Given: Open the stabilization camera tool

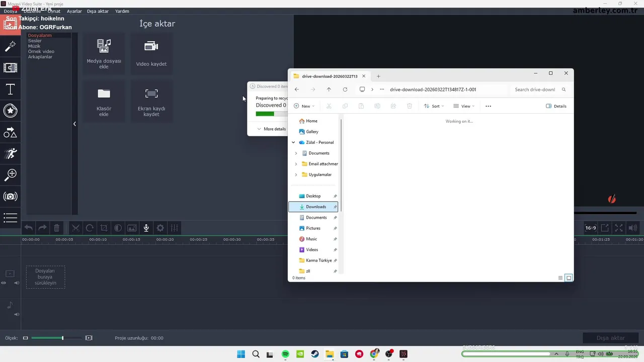Looking at the screenshot, I should click(x=10, y=196).
